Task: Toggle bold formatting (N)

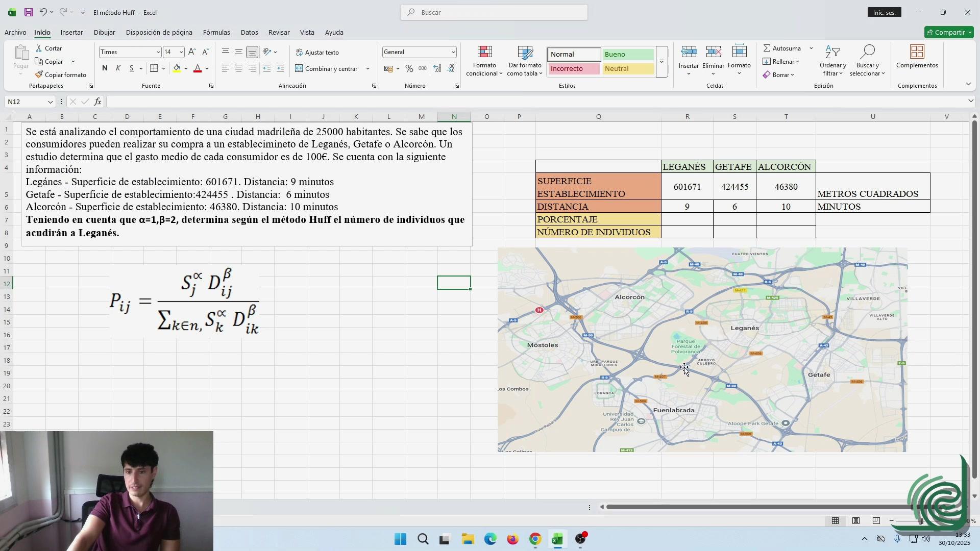Action: tap(105, 68)
